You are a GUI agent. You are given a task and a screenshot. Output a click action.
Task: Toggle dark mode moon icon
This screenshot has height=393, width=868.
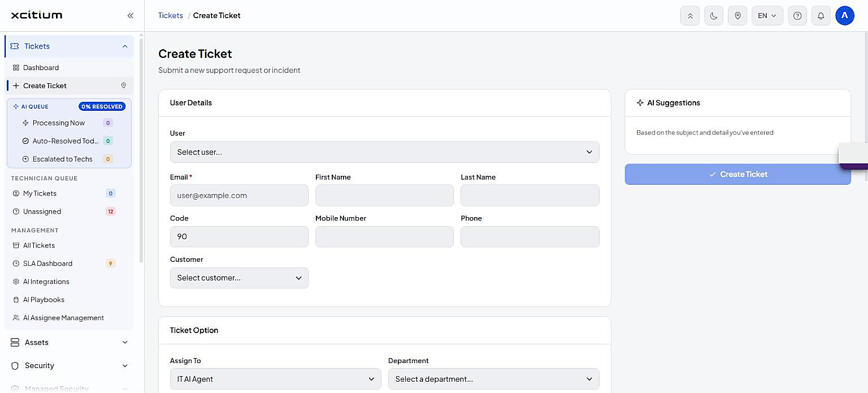pyautogui.click(x=714, y=16)
